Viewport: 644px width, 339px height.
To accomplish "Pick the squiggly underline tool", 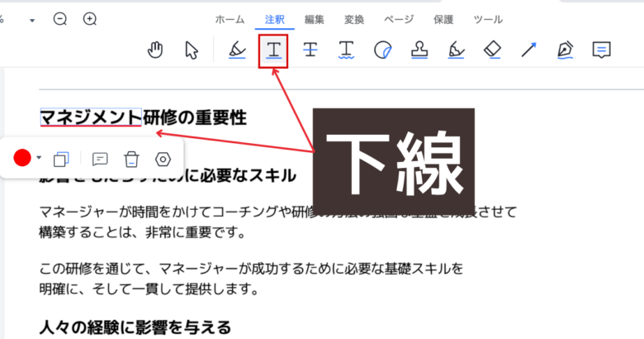I will (347, 50).
